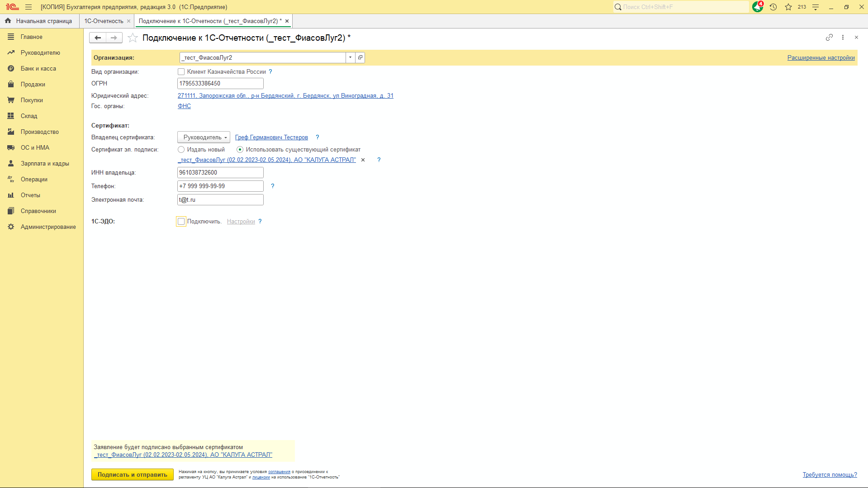868x488 pixels.
Task: Go back with left arrow button
Action: pyautogui.click(x=98, y=38)
